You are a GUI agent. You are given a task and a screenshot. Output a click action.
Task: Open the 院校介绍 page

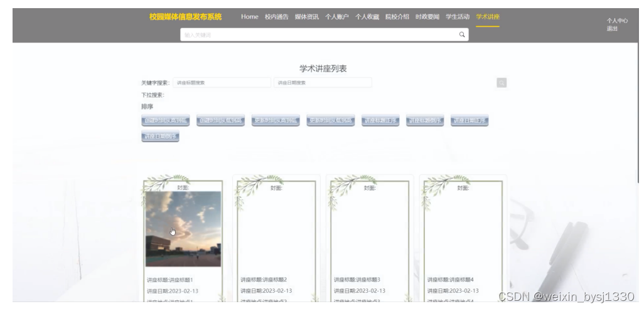tap(397, 17)
